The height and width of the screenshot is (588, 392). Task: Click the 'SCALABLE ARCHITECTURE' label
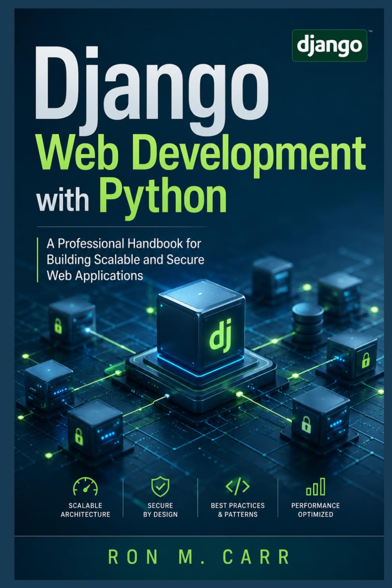click(x=85, y=510)
